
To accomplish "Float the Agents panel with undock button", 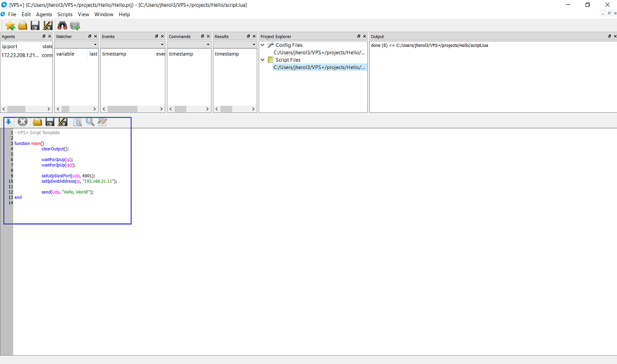I will (x=43, y=36).
